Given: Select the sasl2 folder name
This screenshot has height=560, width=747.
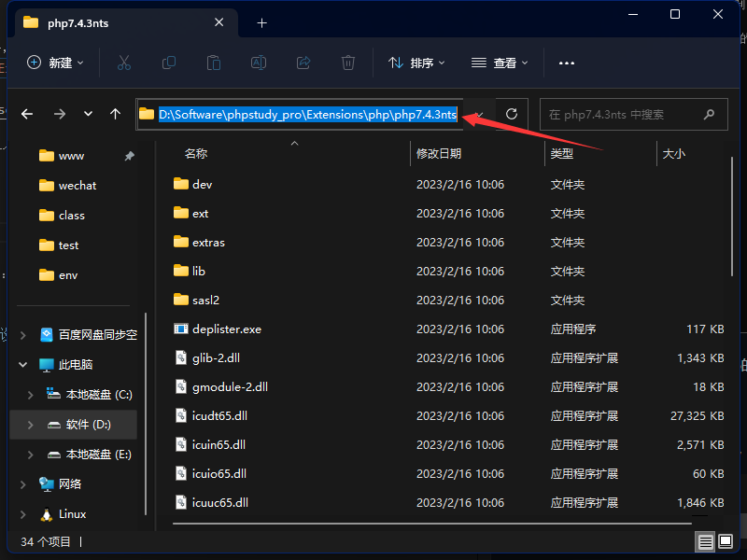Looking at the screenshot, I should coord(205,300).
